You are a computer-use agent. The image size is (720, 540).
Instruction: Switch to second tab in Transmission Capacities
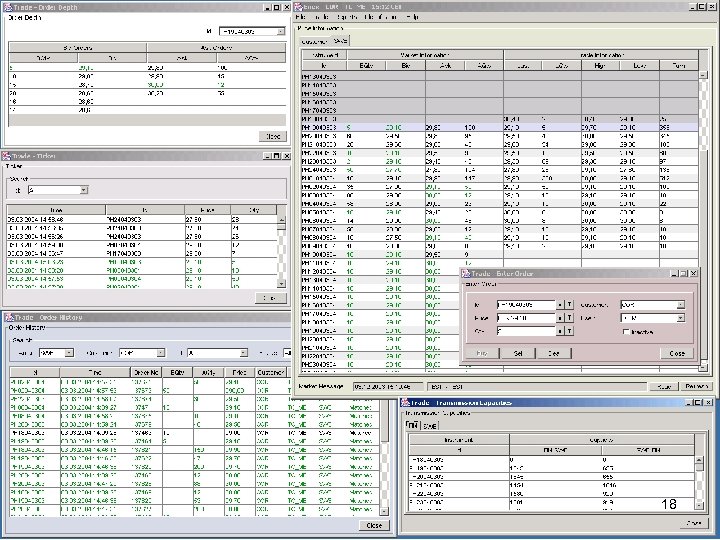coord(429,425)
